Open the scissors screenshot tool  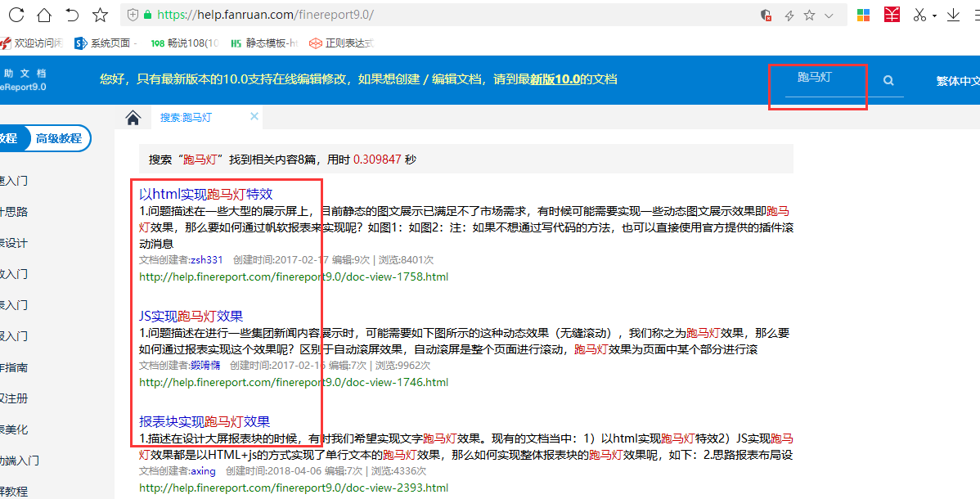click(x=919, y=15)
